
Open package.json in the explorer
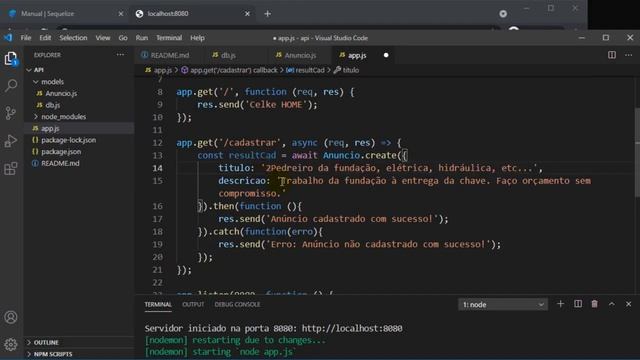(61, 152)
